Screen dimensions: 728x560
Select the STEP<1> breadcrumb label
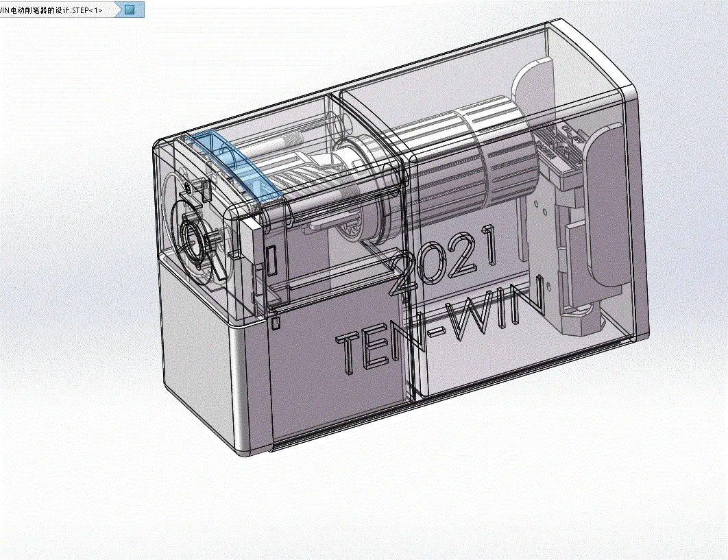coord(51,10)
